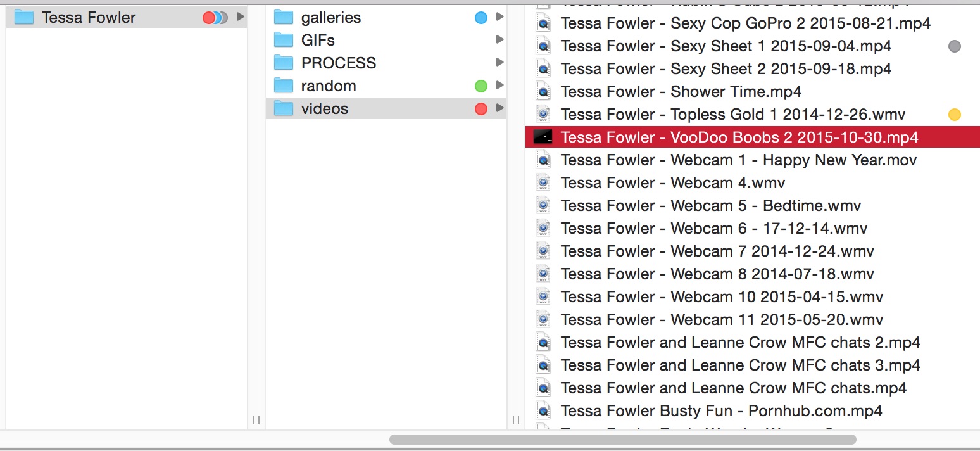The image size is (980, 451).
Task: Click the Sexy Sheet 2 2015-09-18 file icon
Action: pos(543,69)
